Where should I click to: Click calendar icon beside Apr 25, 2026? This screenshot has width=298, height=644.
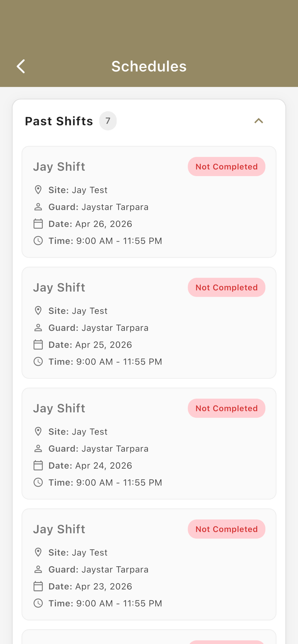click(x=38, y=345)
